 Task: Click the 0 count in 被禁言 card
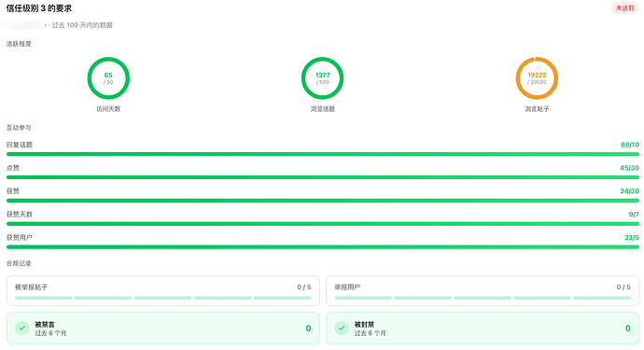pos(308,329)
